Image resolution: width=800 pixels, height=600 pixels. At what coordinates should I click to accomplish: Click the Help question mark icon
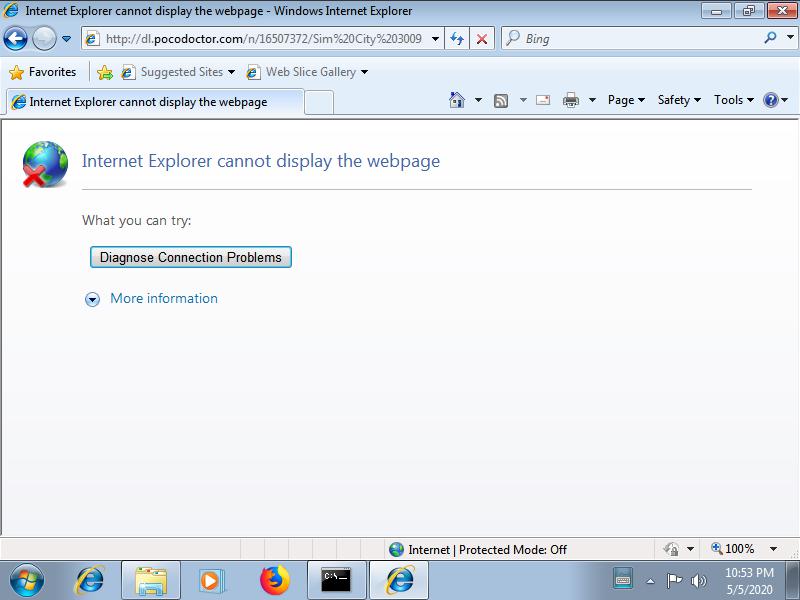pos(770,100)
